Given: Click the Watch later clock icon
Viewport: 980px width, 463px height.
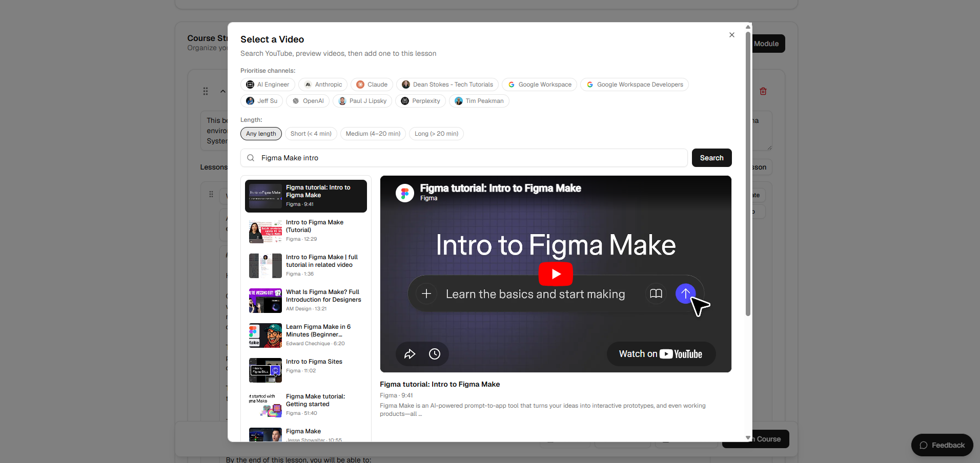Looking at the screenshot, I should pos(435,354).
